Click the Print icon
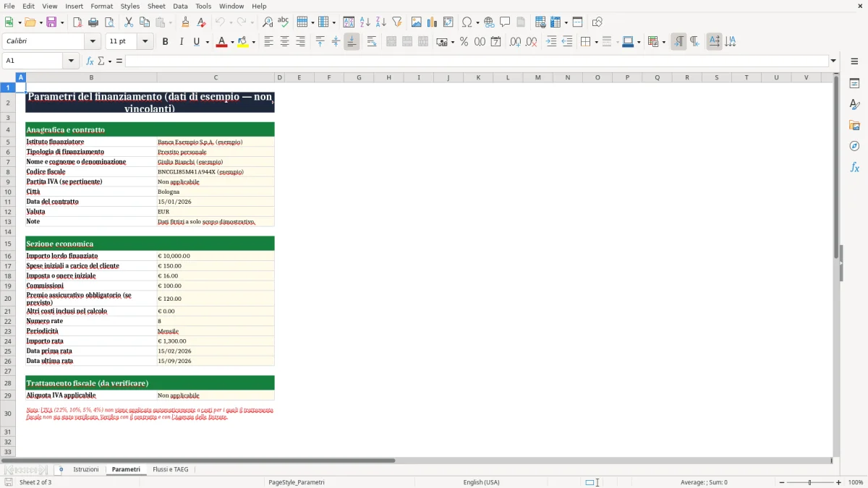Viewport: 868px width, 488px height. (93, 22)
